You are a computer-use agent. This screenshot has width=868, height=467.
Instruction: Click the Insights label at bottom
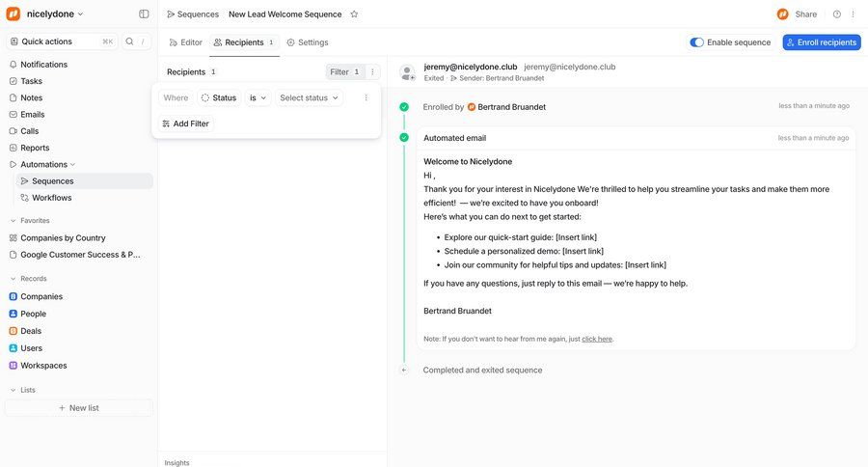176,462
